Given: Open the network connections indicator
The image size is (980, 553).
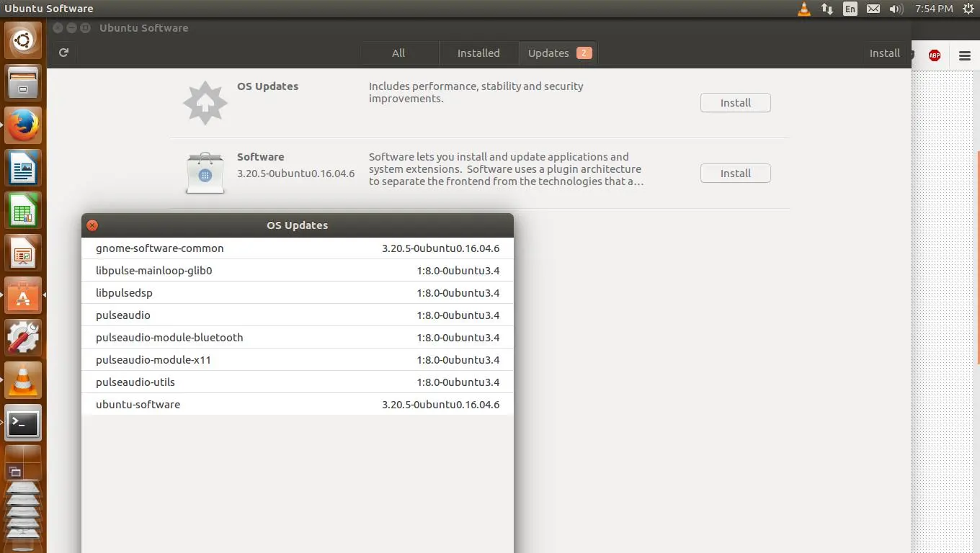Looking at the screenshot, I should (827, 9).
